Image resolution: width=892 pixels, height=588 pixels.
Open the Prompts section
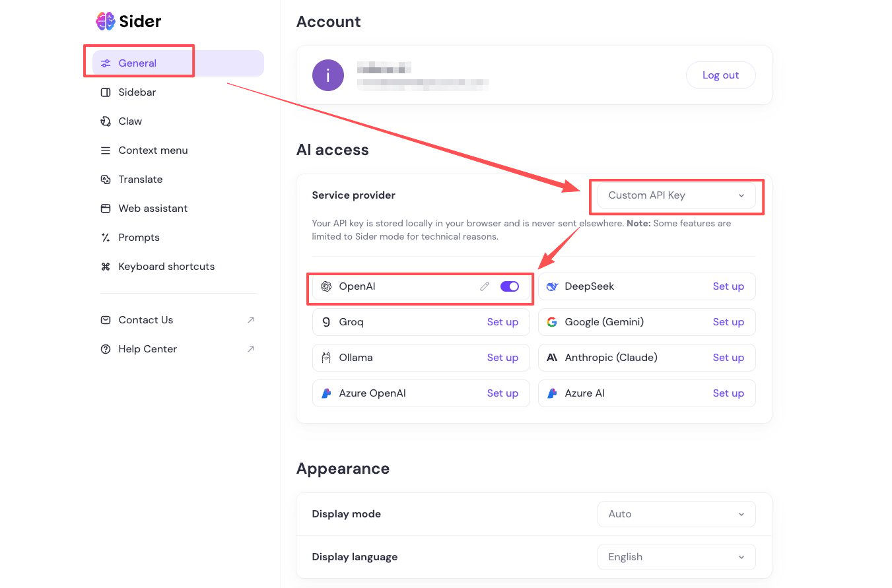[x=178, y=238]
